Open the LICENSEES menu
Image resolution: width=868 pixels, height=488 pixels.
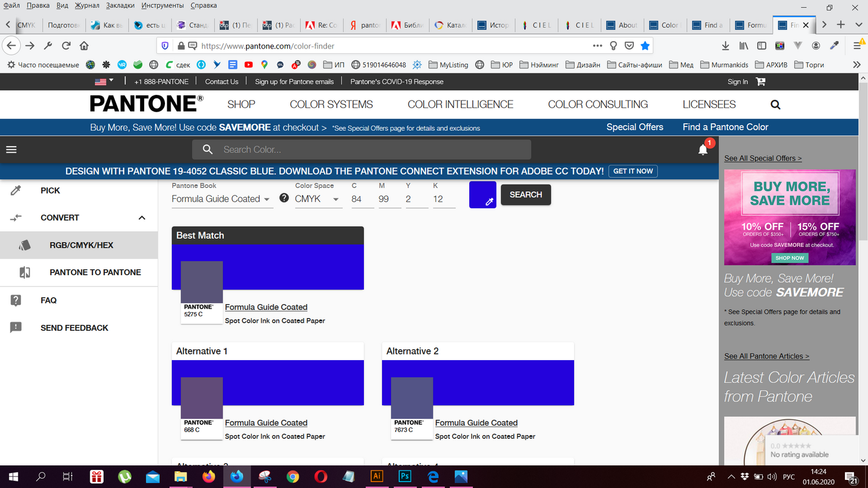(x=709, y=105)
